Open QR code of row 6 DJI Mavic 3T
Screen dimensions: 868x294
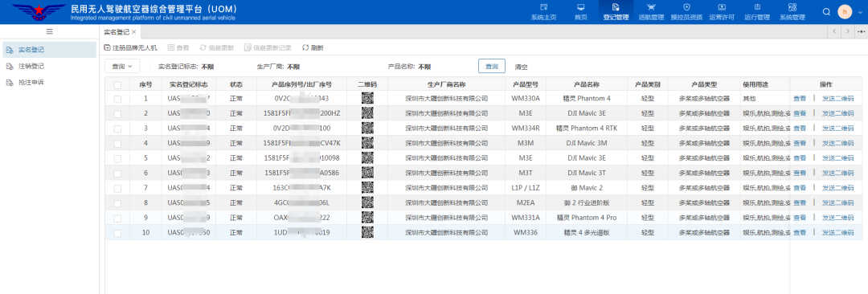(x=367, y=173)
